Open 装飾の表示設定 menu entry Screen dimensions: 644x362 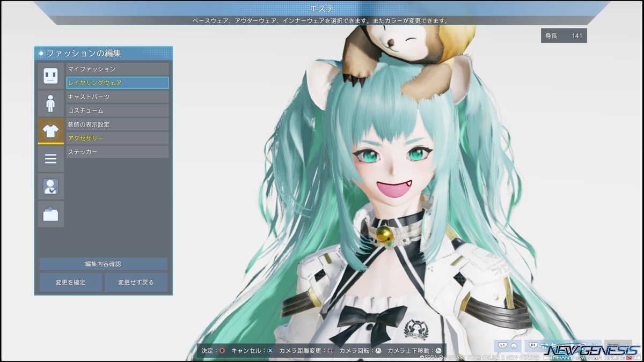[117, 124]
